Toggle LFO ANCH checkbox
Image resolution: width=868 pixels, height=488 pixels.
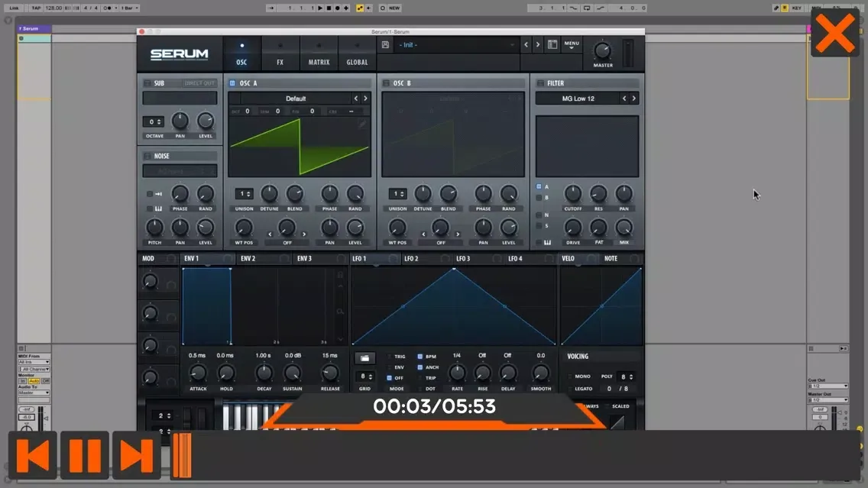coord(419,367)
